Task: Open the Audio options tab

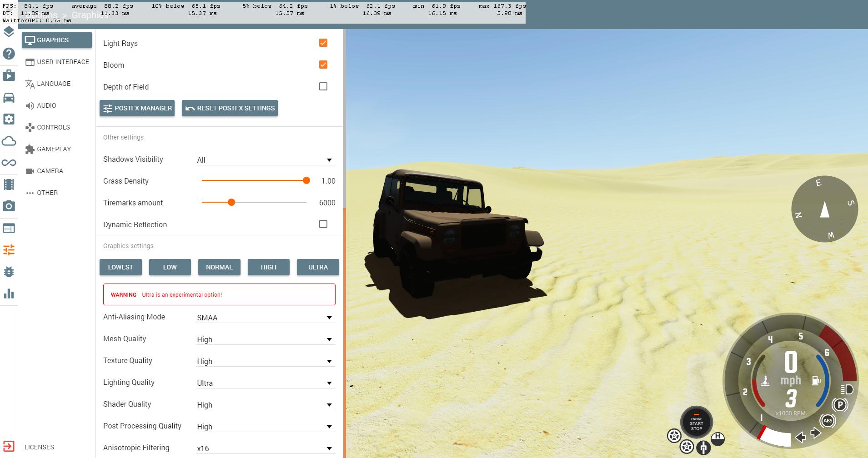Action: point(57,105)
